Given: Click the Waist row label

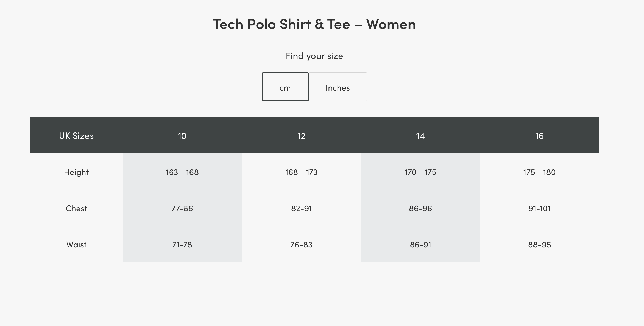Looking at the screenshot, I should pos(76,244).
